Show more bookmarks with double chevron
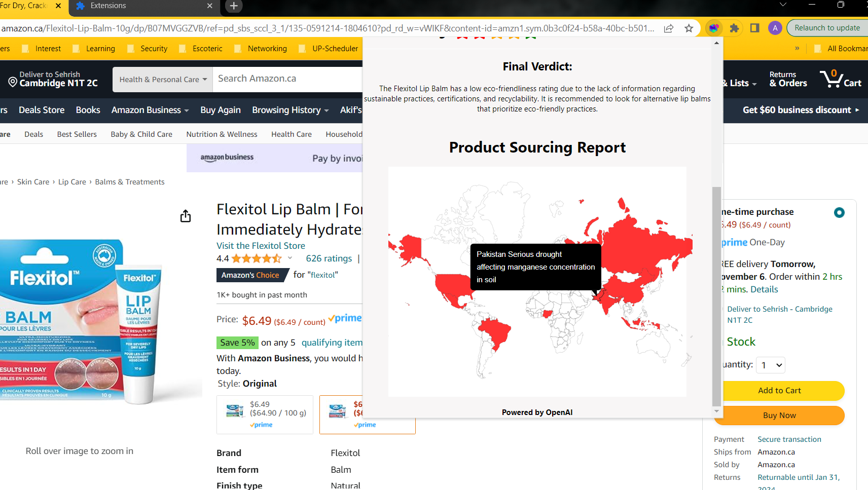Image resolution: width=868 pixels, height=490 pixels. click(797, 48)
